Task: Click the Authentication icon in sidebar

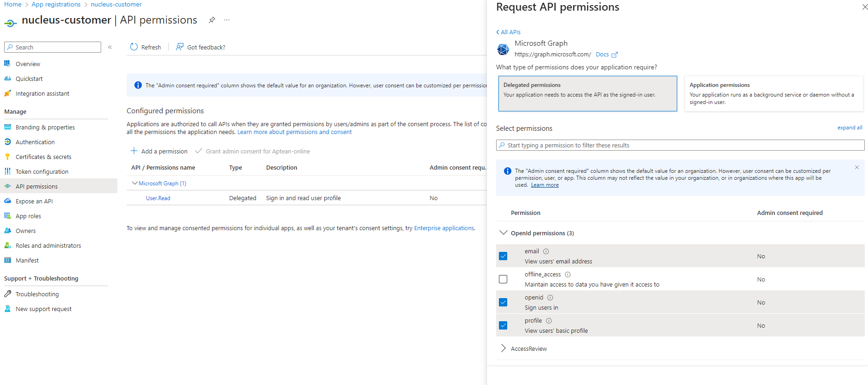Action: pyautogui.click(x=7, y=142)
